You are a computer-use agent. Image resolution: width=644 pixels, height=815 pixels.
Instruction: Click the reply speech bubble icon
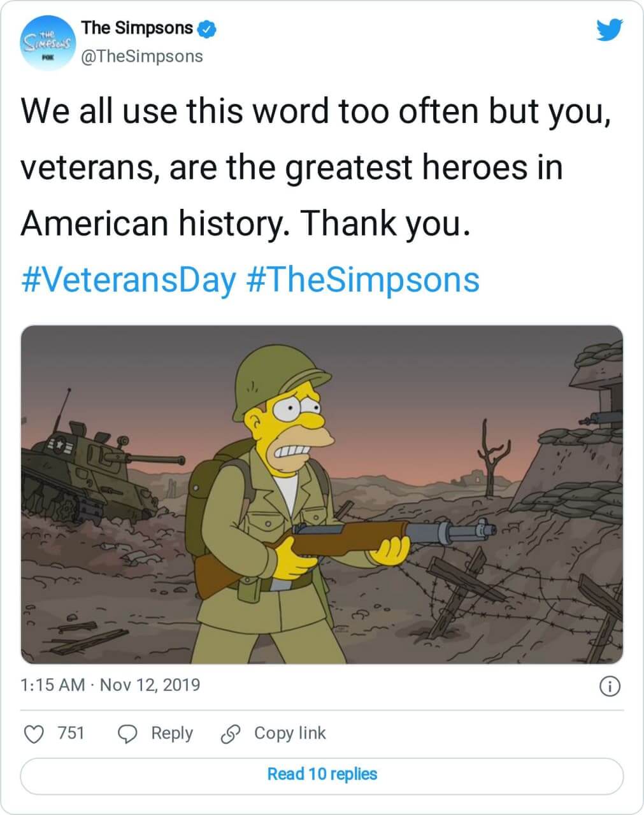pos(129,733)
